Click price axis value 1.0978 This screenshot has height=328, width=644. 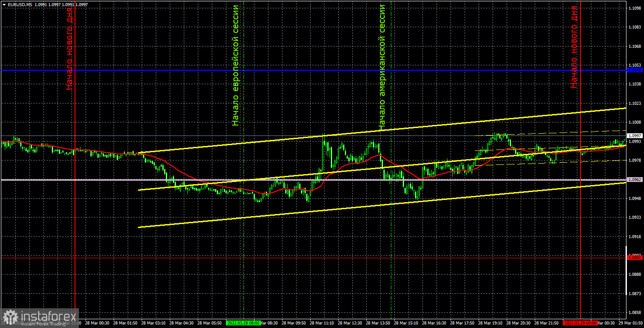[x=635, y=160]
